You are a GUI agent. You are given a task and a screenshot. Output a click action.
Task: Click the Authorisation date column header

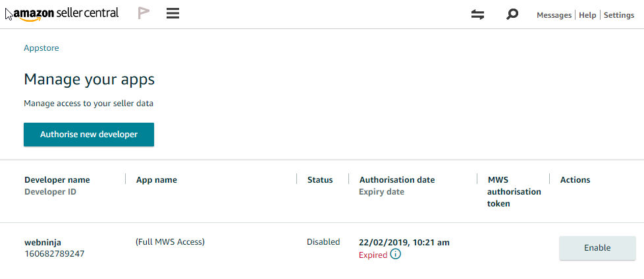[x=397, y=180]
